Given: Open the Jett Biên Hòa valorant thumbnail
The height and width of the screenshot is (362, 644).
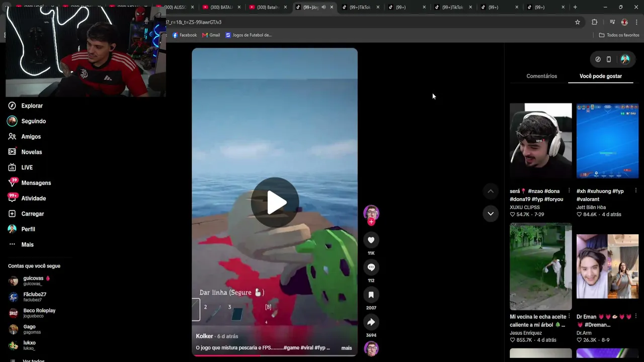Looking at the screenshot, I should click(607, 141).
